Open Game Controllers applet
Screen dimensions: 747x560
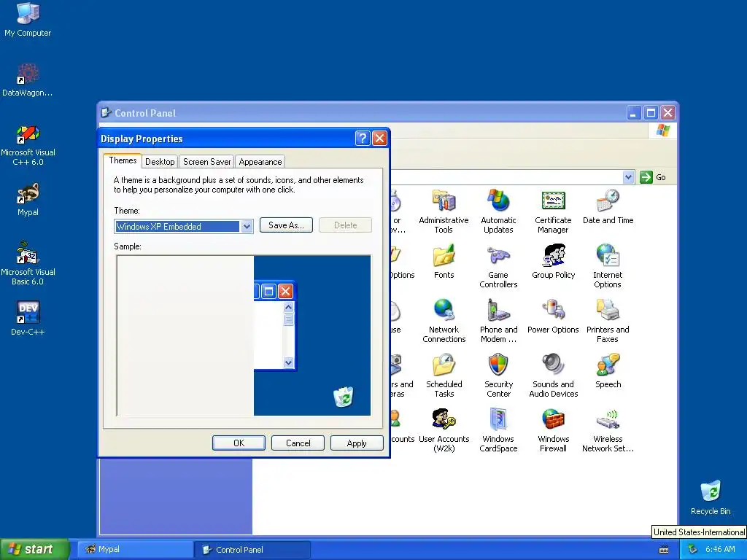click(x=498, y=265)
